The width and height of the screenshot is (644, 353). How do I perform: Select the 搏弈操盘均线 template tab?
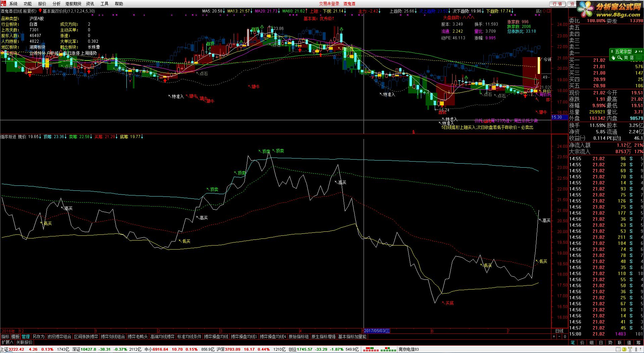point(216,337)
